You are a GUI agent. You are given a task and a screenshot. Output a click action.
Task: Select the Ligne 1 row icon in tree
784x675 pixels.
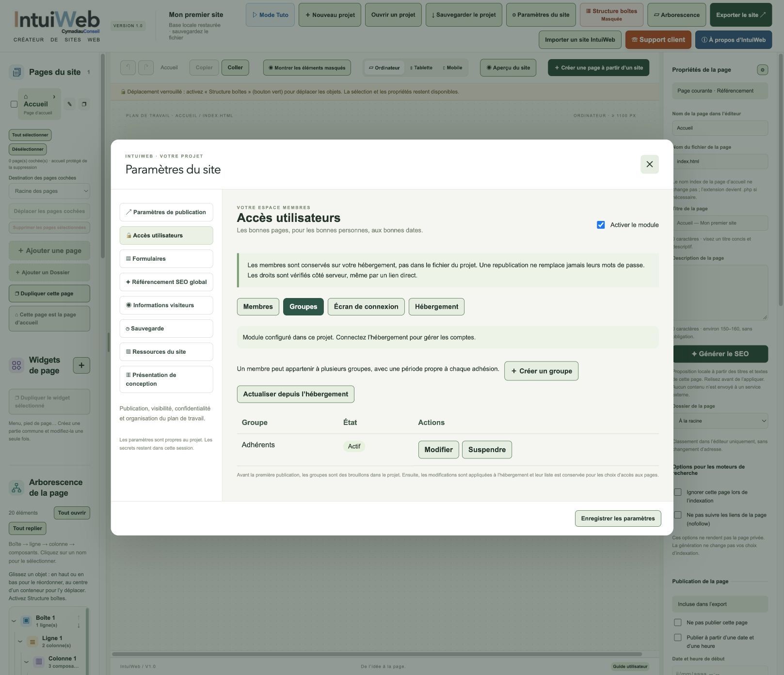pos(32,642)
